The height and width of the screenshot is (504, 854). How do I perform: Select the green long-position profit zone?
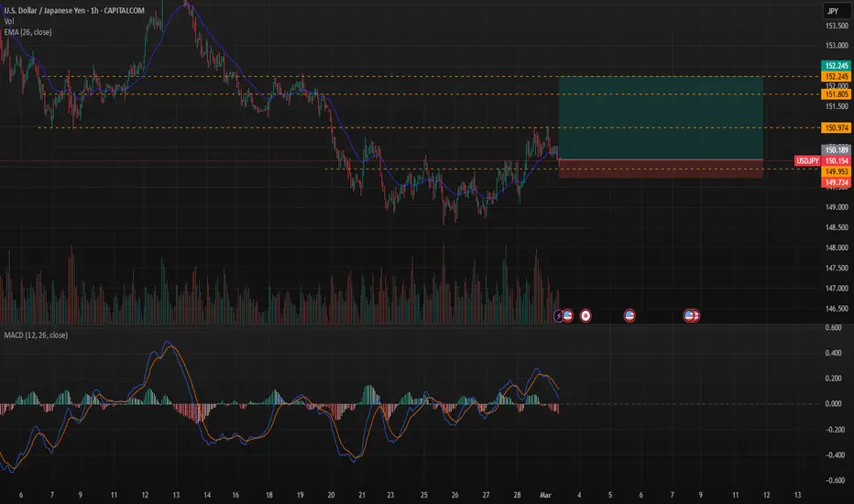[x=661, y=117]
